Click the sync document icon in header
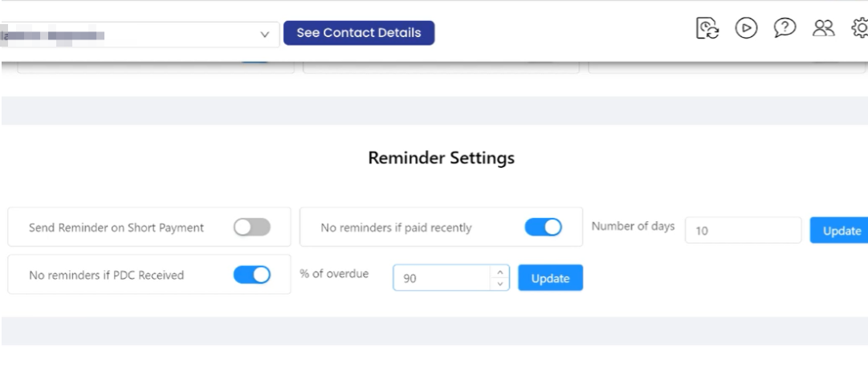 [x=707, y=28]
